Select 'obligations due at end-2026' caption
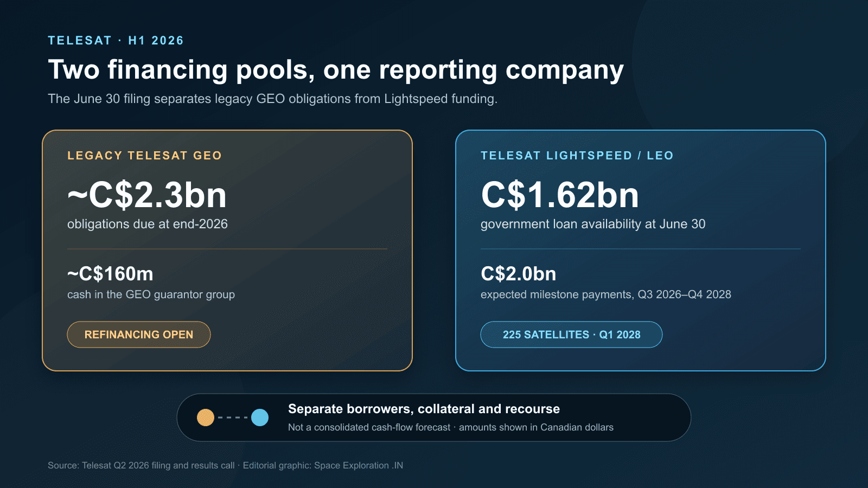The height and width of the screenshot is (488, 868). pos(148,224)
